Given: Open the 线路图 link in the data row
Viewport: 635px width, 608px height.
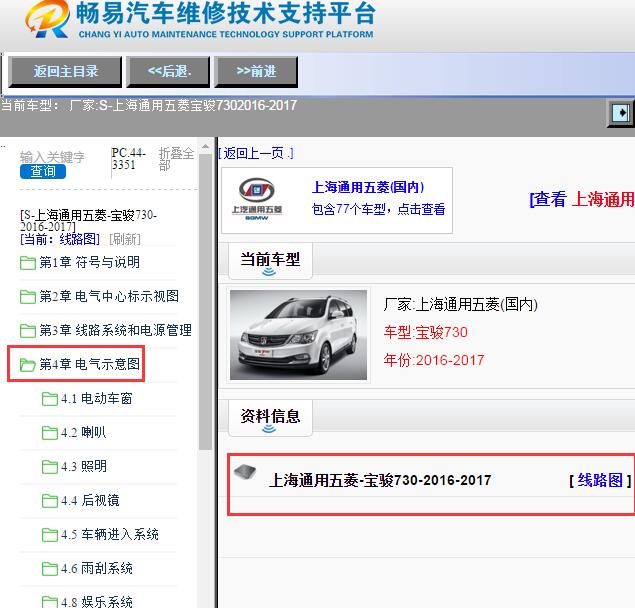Looking at the screenshot, I should click(x=600, y=481).
